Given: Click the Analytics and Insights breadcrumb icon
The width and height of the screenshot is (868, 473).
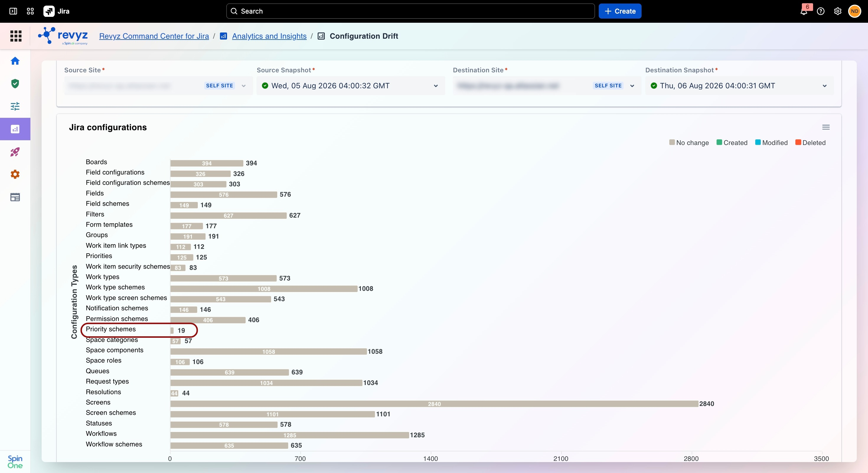Looking at the screenshot, I should [223, 36].
